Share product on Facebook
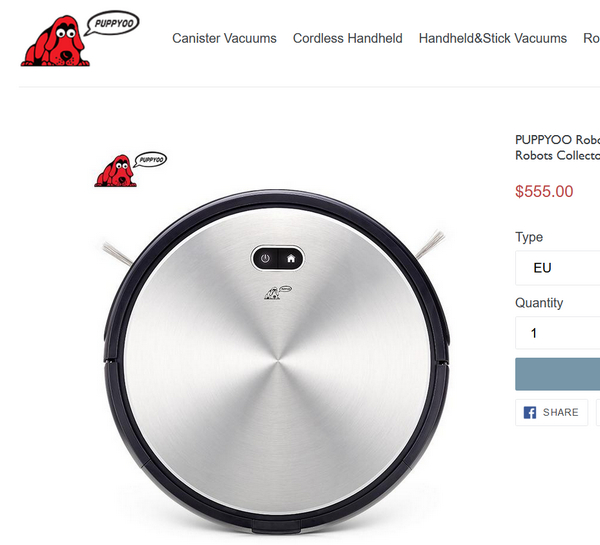Viewport: 600px width, 545px height. tap(551, 413)
